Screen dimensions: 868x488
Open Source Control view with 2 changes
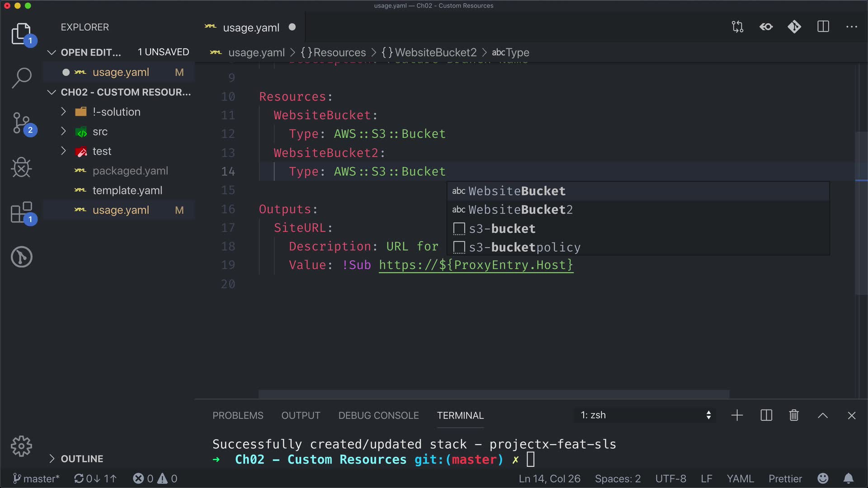(x=21, y=123)
